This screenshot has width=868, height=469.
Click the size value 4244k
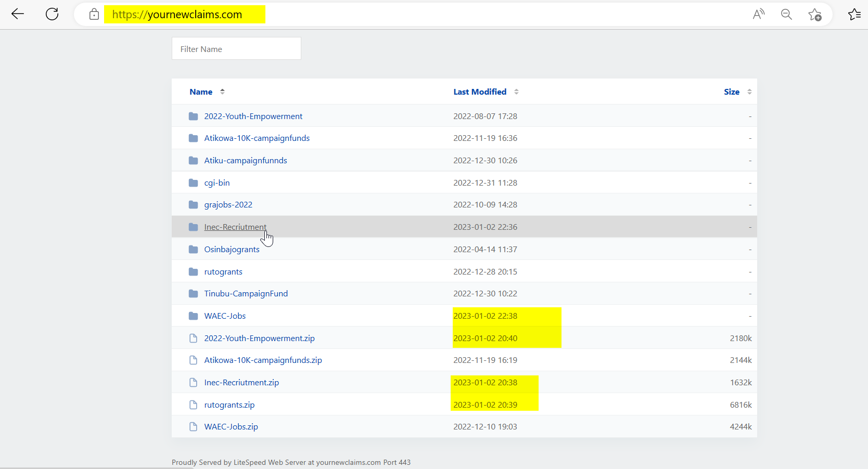pyautogui.click(x=741, y=426)
